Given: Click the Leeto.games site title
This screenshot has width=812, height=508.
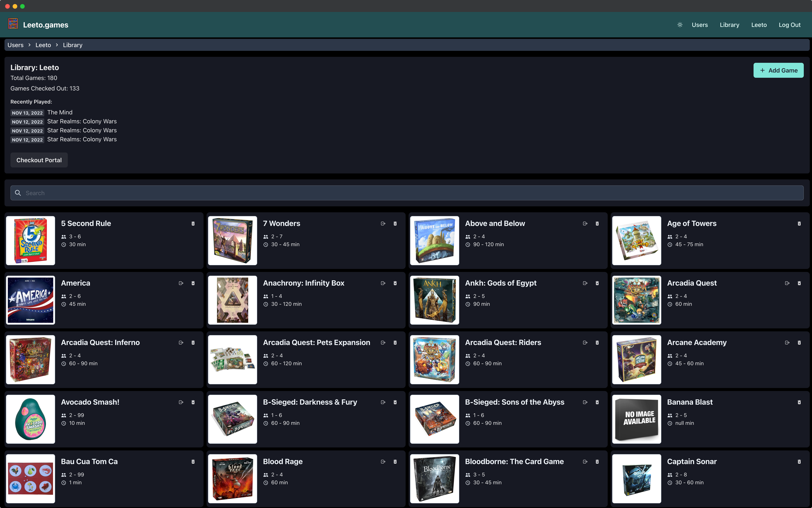Looking at the screenshot, I should (46, 25).
